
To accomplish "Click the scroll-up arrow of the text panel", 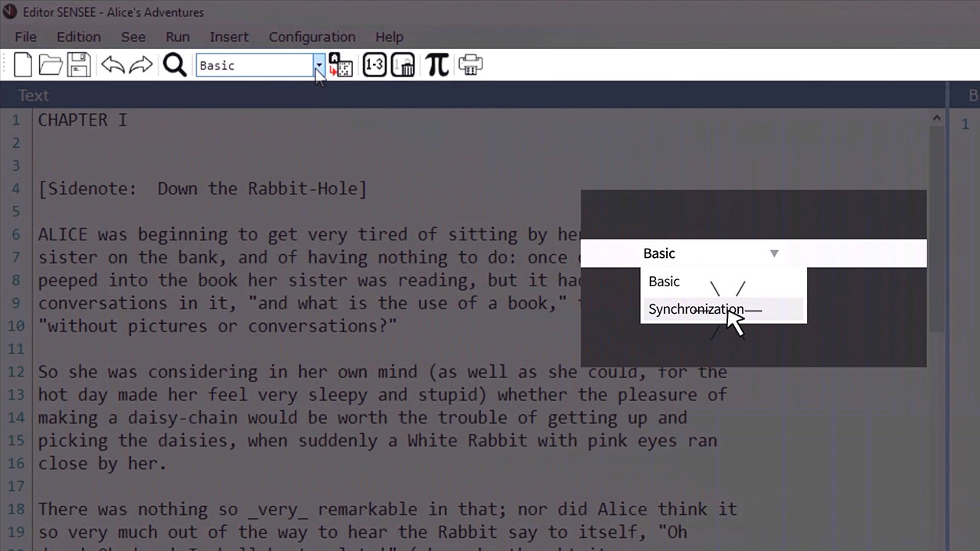I will coord(936,118).
